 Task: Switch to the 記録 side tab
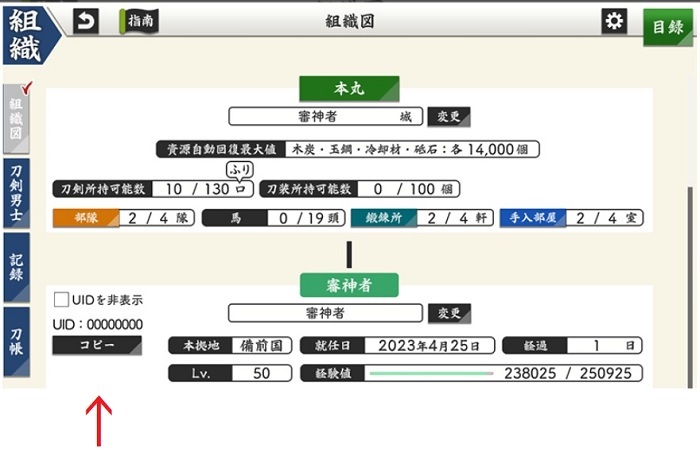click(x=17, y=267)
